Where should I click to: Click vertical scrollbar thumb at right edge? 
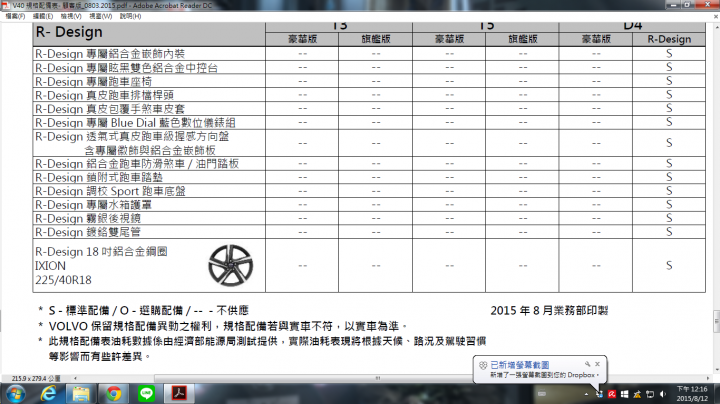(x=716, y=321)
